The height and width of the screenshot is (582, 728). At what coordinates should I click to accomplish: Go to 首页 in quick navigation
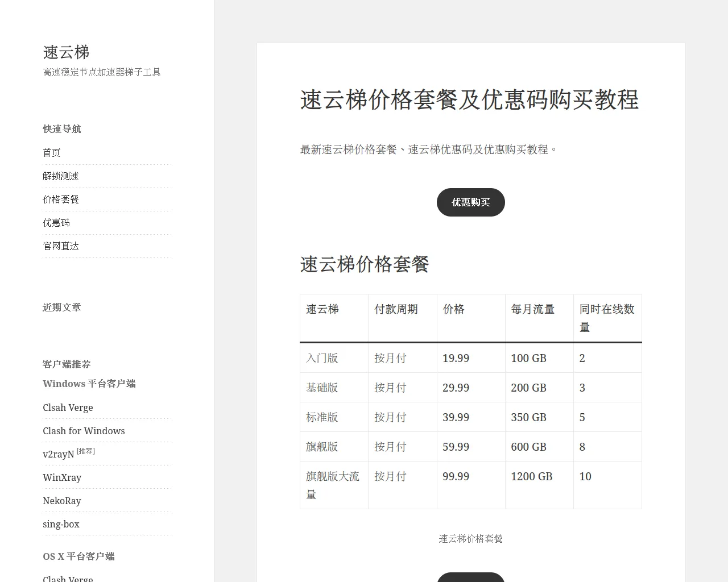tap(52, 153)
